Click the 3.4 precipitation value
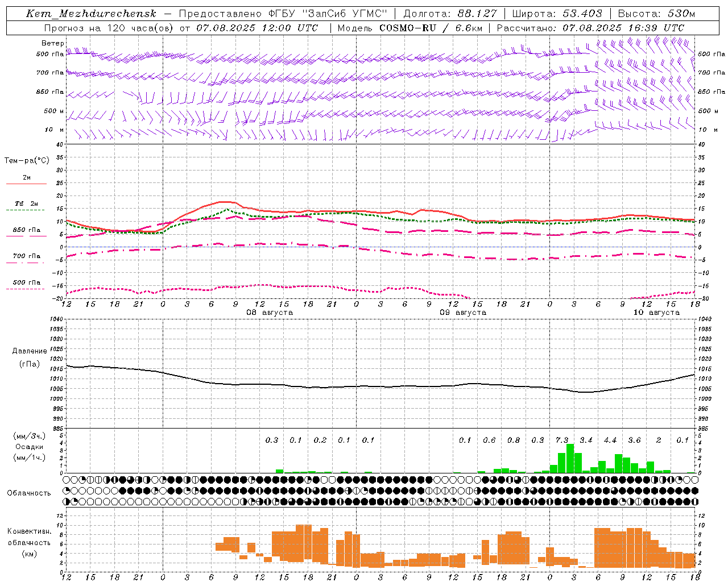 [586, 440]
